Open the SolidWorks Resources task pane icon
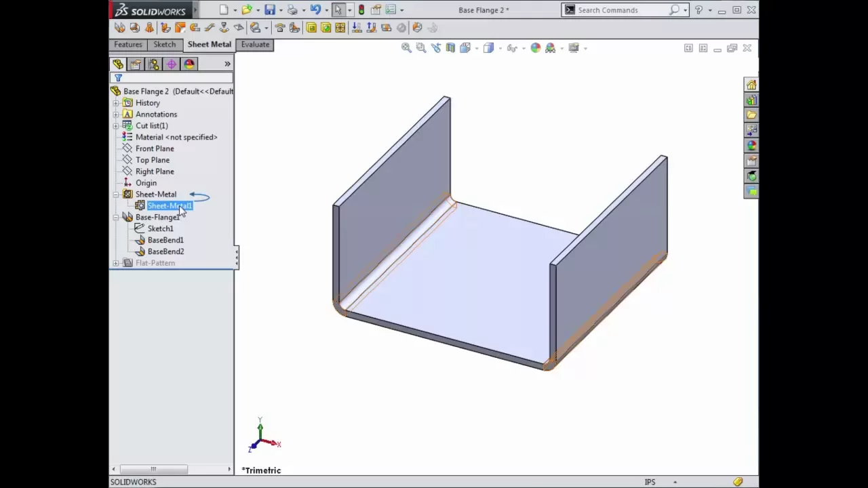 (x=751, y=85)
